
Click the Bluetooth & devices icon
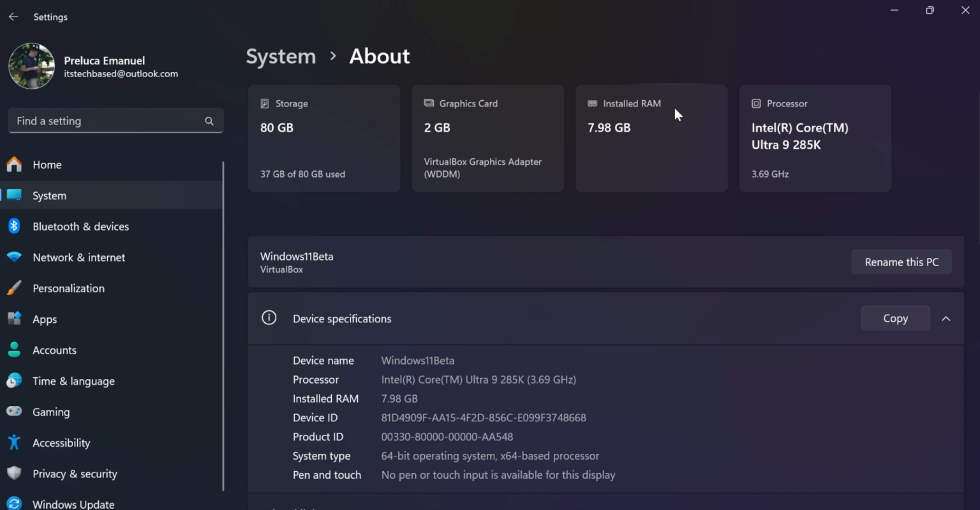[14, 226]
